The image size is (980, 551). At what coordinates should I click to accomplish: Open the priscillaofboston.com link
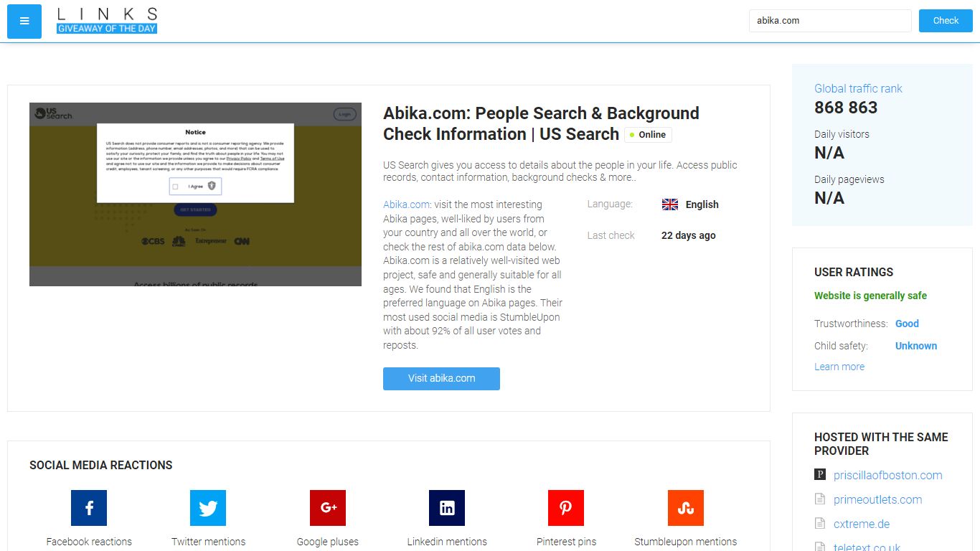tap(888, 475)
